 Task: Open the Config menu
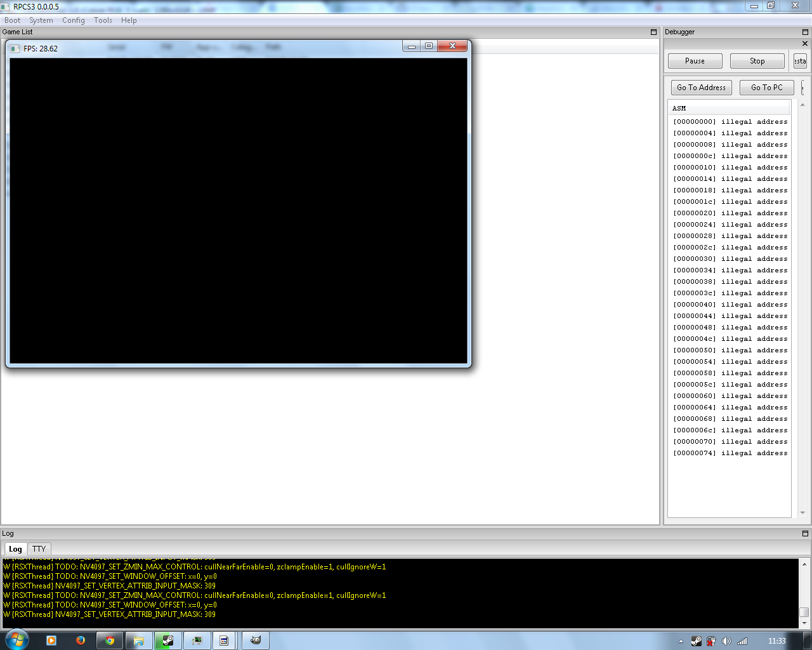(x=73, y=20)
